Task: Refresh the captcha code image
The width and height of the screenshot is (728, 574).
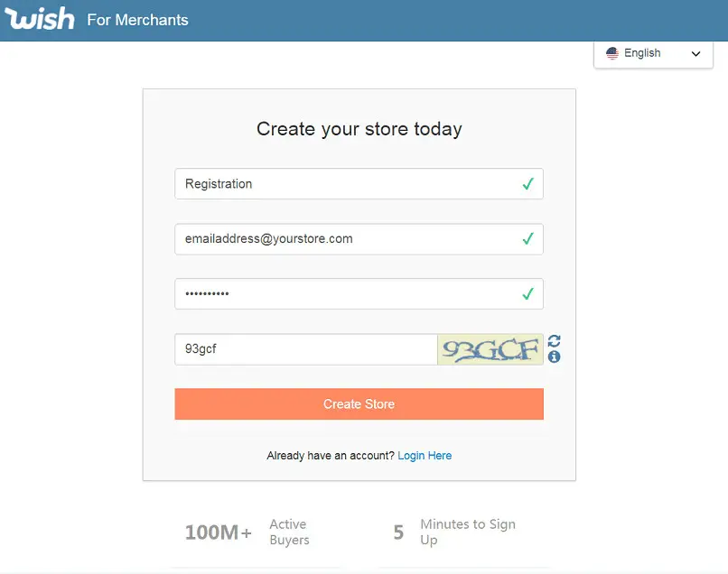Action: click(x=555, y=341)
